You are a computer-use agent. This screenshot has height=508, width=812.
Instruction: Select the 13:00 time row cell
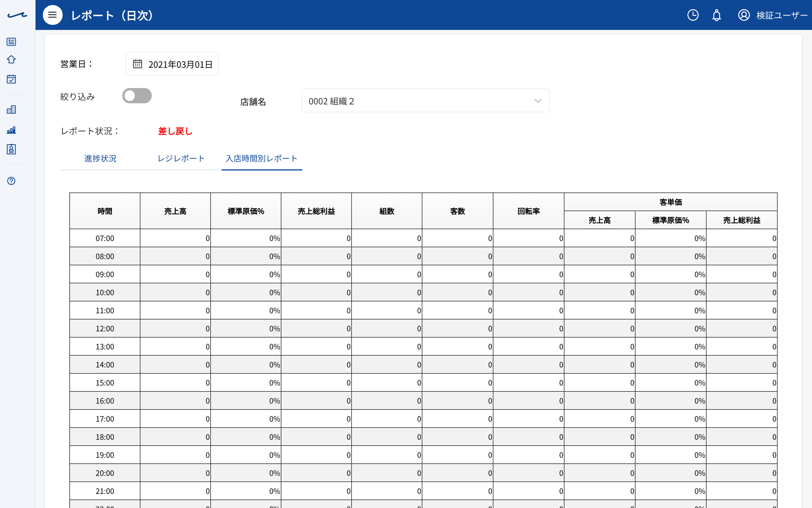click(x=105, y=347)
